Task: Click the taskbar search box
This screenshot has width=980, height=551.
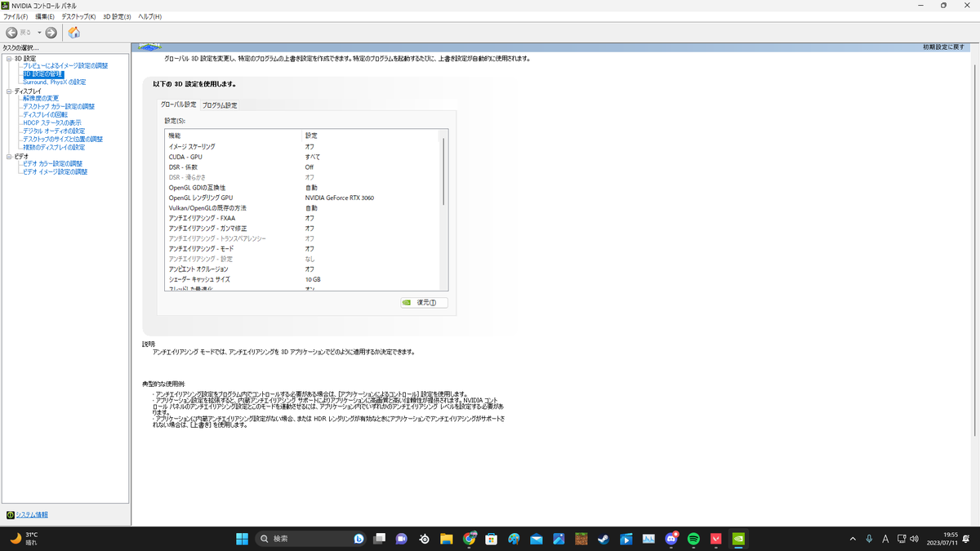Action: [311, 539]
